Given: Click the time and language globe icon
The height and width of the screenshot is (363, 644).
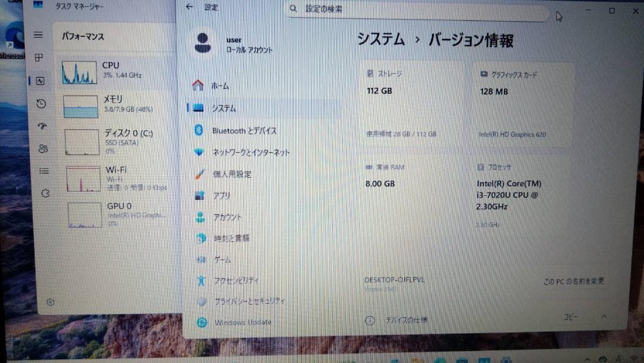Looking at the screenshot, I should pos(201,238).
